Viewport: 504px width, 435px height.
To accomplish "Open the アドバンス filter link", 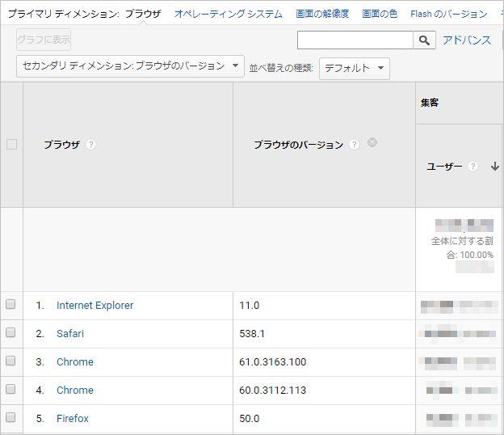I will [467, 40].
